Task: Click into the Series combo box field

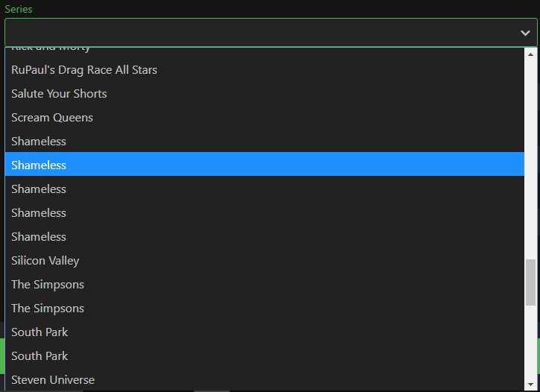Action: point(261,33)
